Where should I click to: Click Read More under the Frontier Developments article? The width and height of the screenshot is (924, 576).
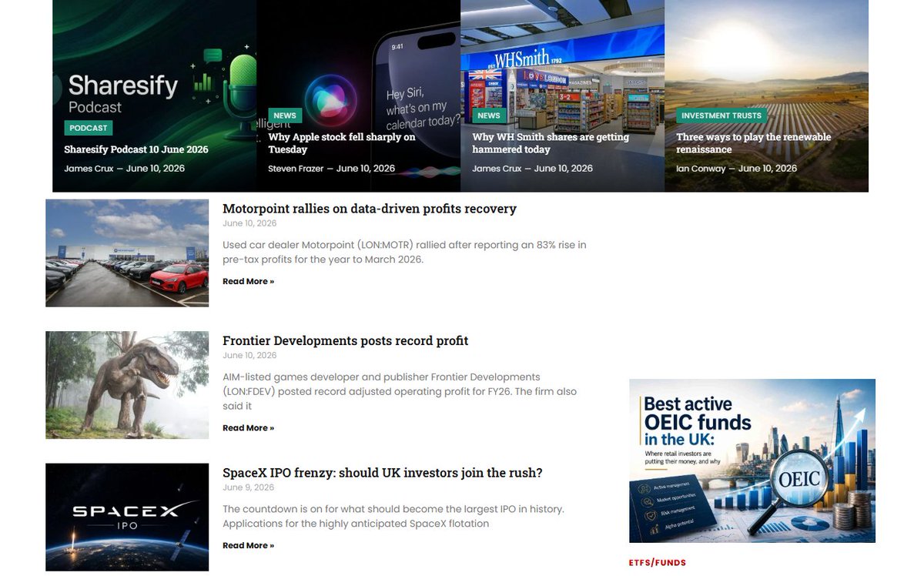(248, 427)
